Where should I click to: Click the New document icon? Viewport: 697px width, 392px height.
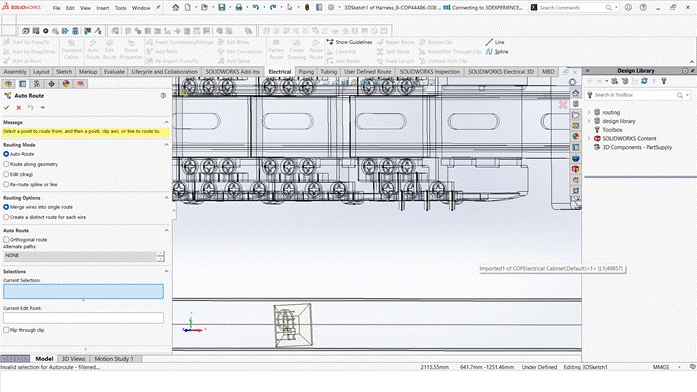click(188, 8)
